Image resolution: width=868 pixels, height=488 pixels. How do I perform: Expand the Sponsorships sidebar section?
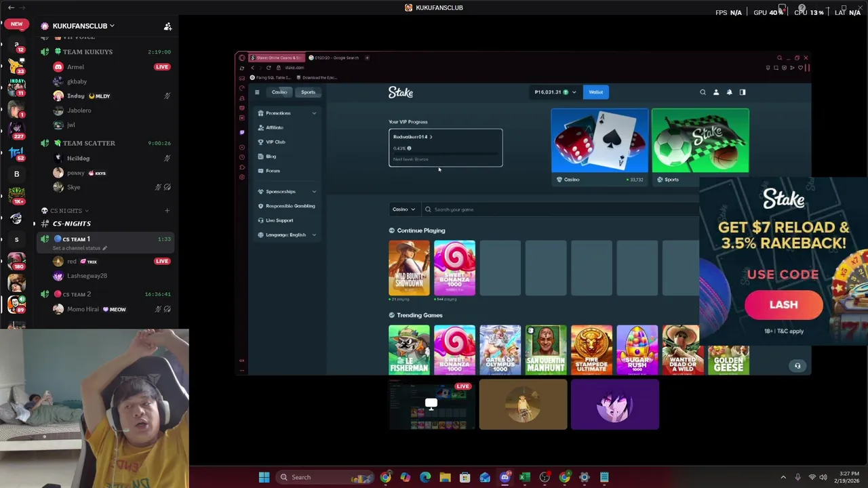(314, 192)
